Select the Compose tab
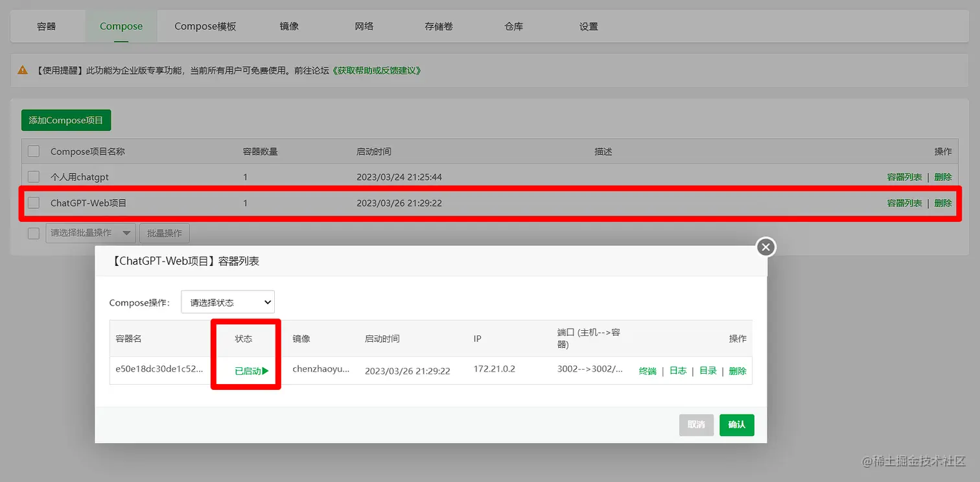This screenshot has height=482, width=980. coord(121,27)
